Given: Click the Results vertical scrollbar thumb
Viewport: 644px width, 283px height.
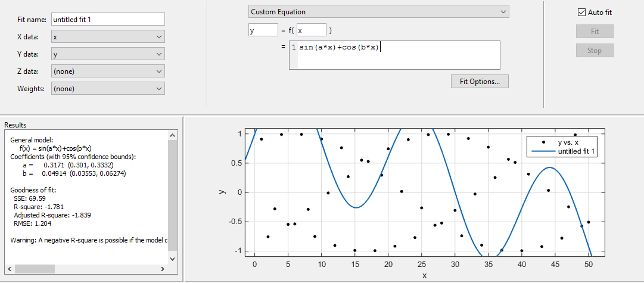Looking at the screenshot, I should 173,195.
